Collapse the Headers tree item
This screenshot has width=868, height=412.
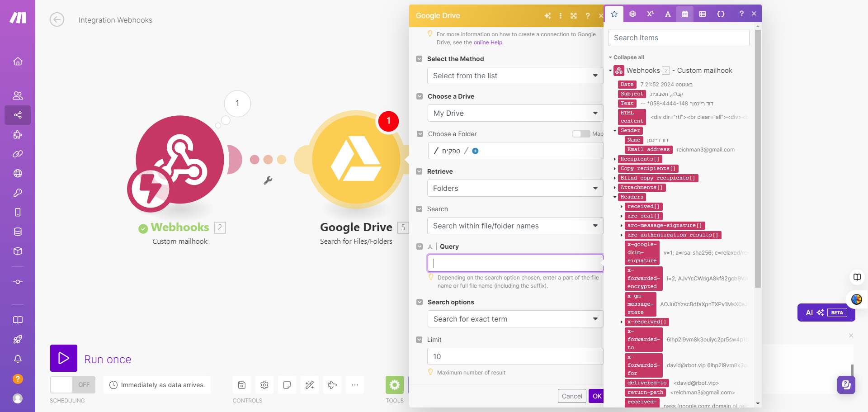(615, 197)
